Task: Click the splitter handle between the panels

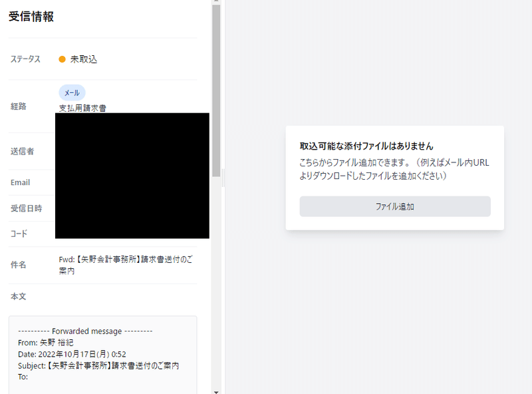Action: click(x=223, y=178)
